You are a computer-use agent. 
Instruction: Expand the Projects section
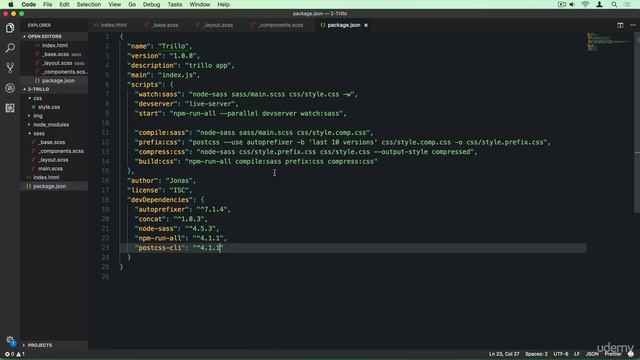click(x=39, y=345)
